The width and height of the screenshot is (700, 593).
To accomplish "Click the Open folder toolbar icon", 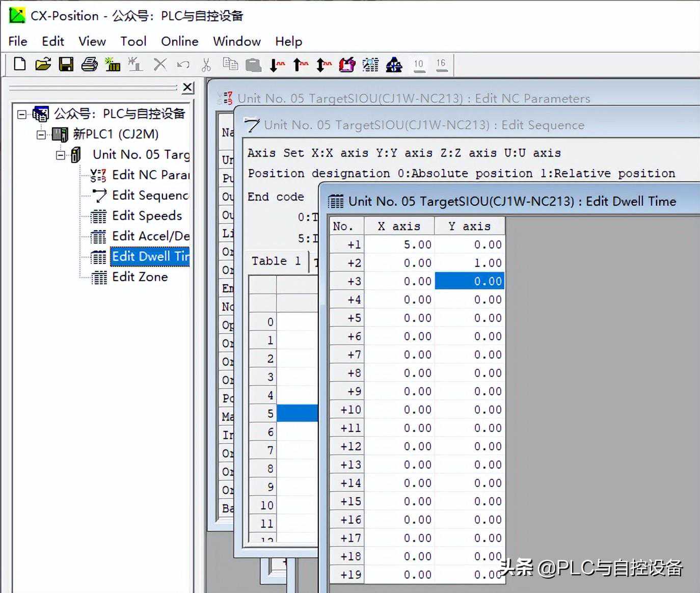I will tap(43, 64).
